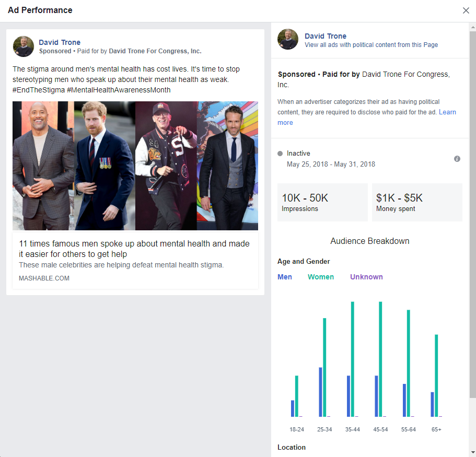The height and width of the screenshot is (457, 476).
Task: Open David Trone page name in ad header
Action: [x=60, y=42]
